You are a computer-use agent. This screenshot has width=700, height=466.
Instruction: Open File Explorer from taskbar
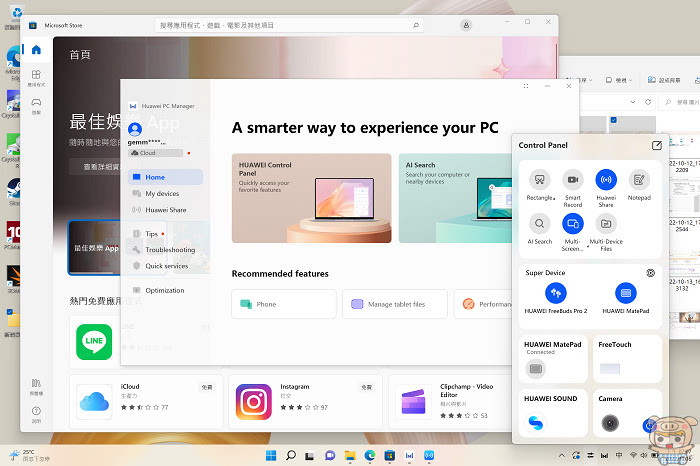point(350,455)
